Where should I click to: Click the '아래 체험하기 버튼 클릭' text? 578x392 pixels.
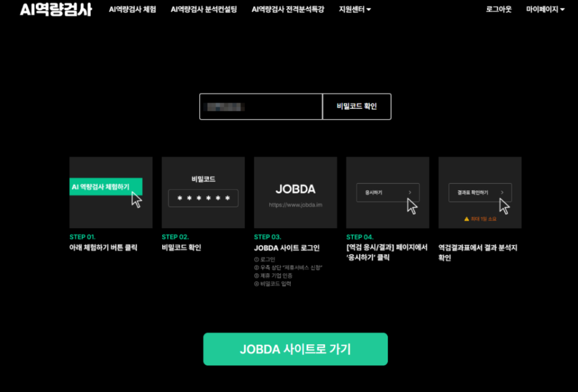tap(103, 248)
